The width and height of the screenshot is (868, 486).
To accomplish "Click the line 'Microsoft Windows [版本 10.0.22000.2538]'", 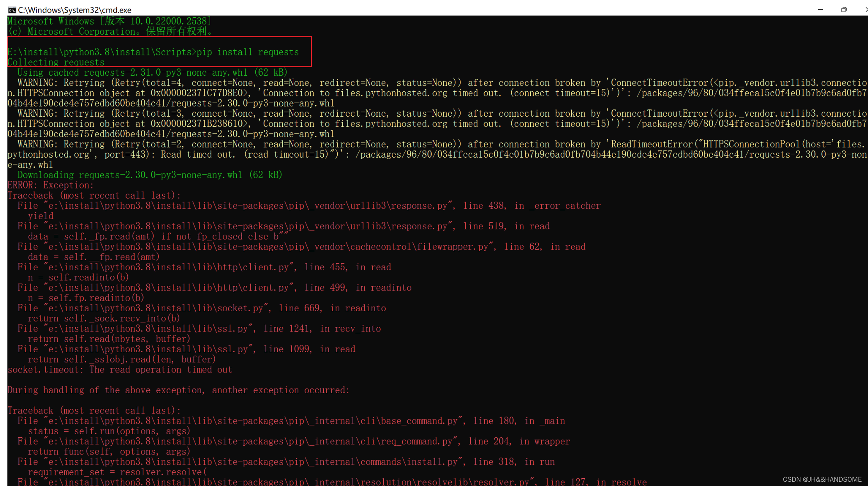I will 109,21.
